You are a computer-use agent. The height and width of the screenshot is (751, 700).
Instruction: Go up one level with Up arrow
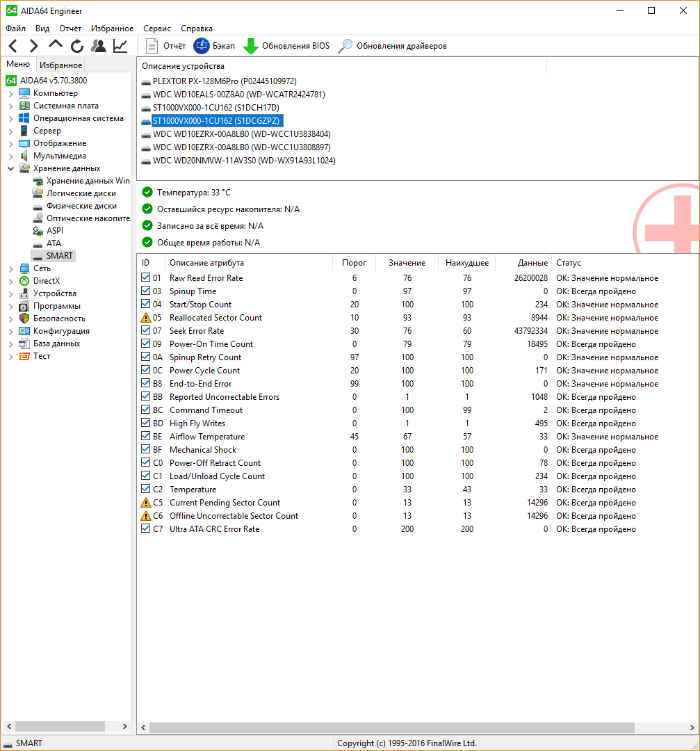pyautogui.click(x=56, y=45)
